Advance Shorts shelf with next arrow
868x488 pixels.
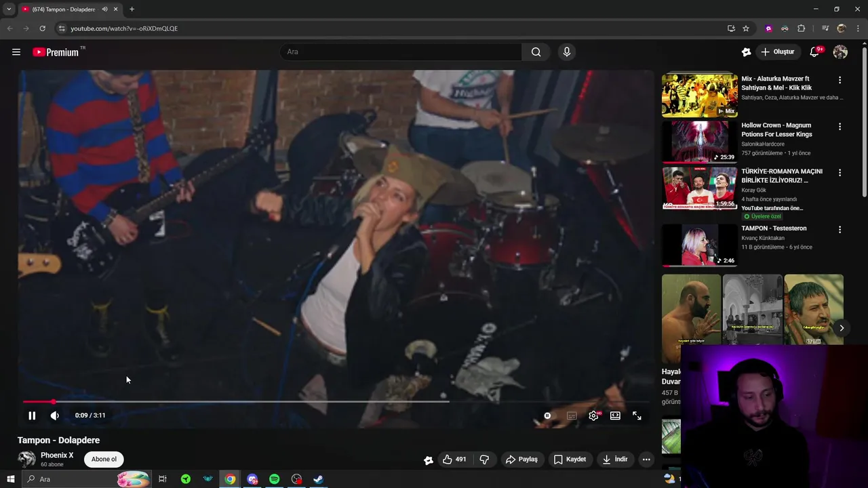842,328
